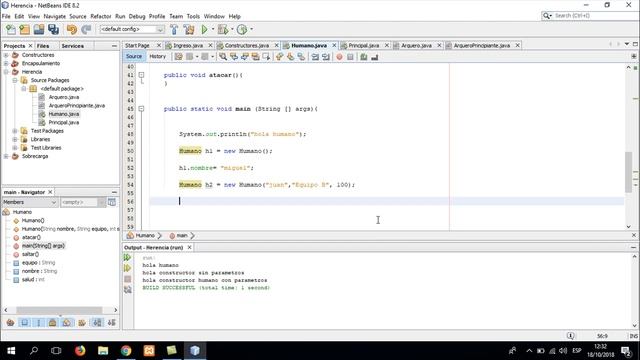
Task: Click the search magnifier in top-right box
Action: pyautogui.click(x=547, y=16)
